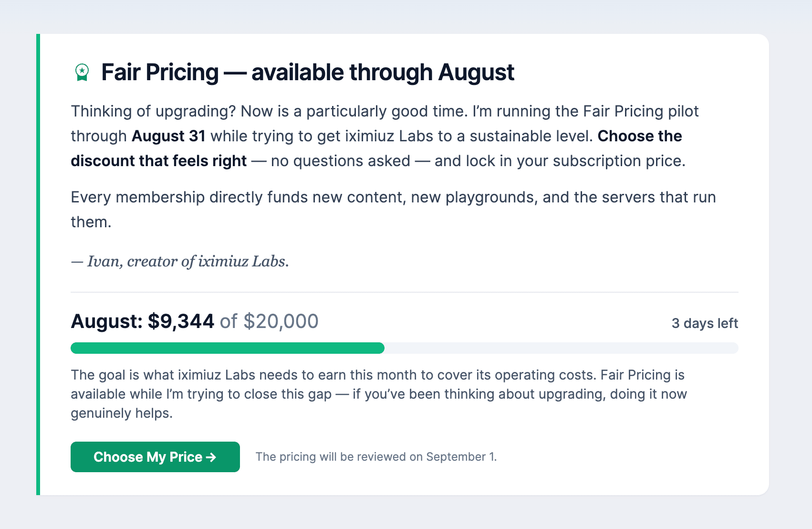The width and height of the screenshot is (812, 529).
Task: Click the green filled progress bar portion
Action: click(x=228, y=348)
